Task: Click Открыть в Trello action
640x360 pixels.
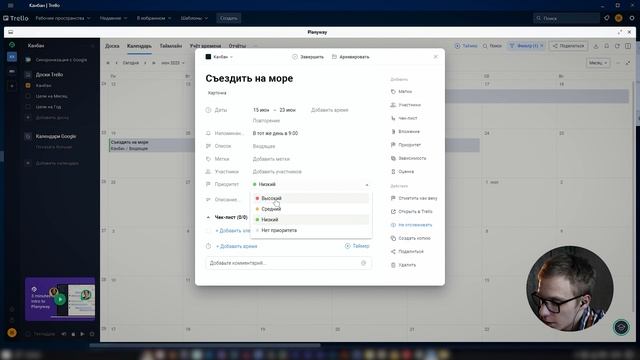Action: point(411,212)
